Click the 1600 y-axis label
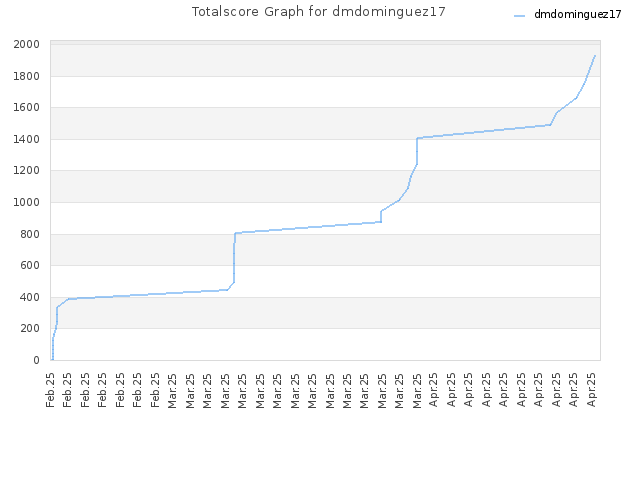 pos(27,107)
